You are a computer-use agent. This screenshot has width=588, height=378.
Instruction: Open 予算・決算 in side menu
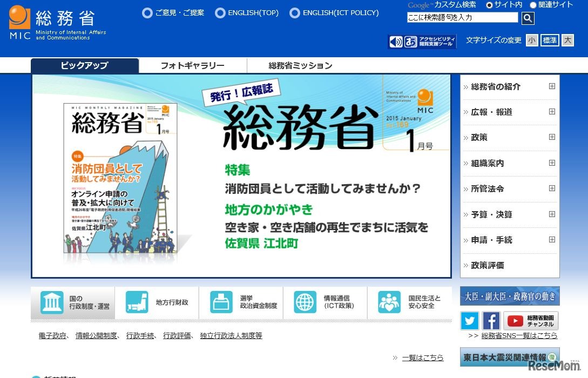(491, 214)
